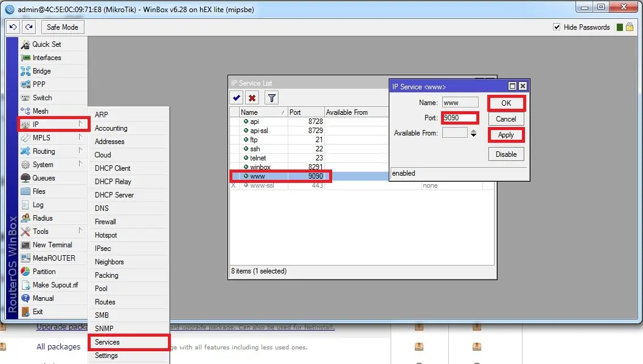The height and width of the screenshot is (364, 643).
Task: Select DNS in IP submenu
Action: (x=129, y=208)
